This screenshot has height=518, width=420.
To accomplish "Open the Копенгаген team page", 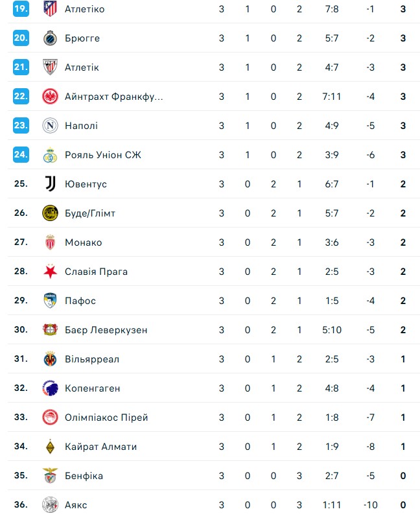I will 93,388.
